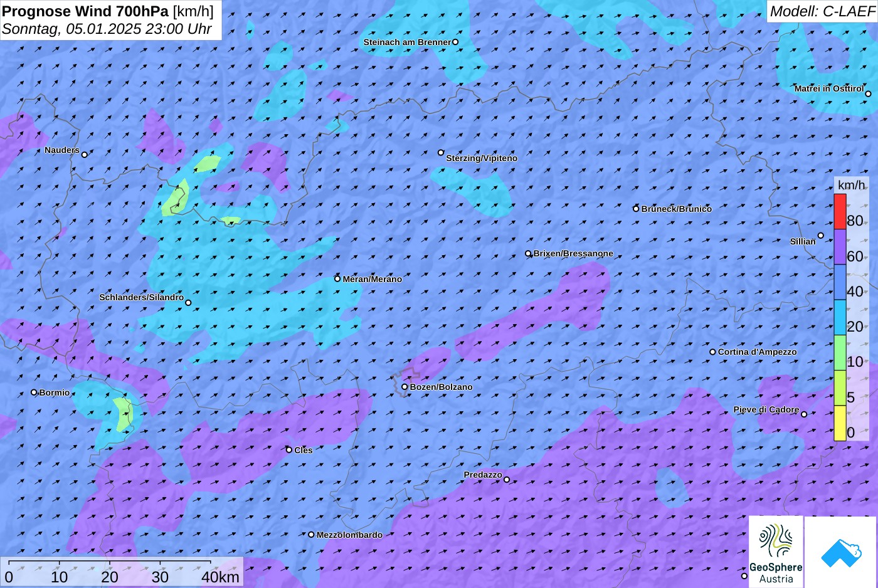
Task: Click the Cortina d'Ampezzo label
Action: (758, 352)
